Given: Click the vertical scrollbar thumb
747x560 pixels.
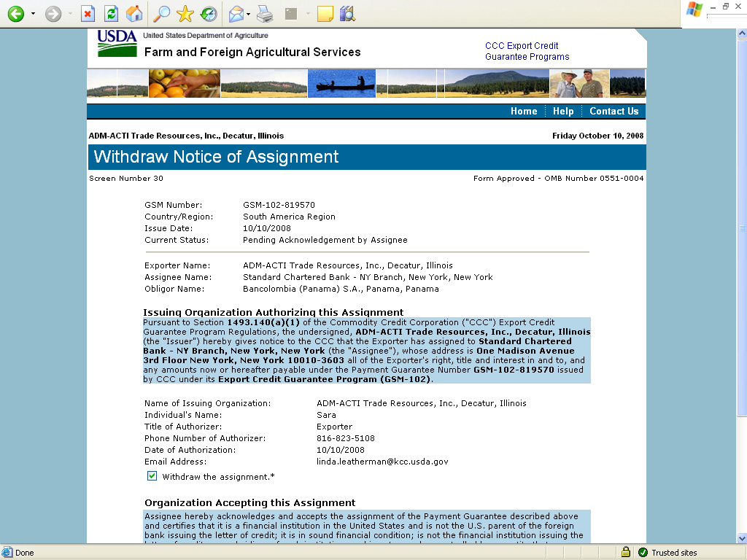Looking at the screenshot, I should (x=742, y=227).
